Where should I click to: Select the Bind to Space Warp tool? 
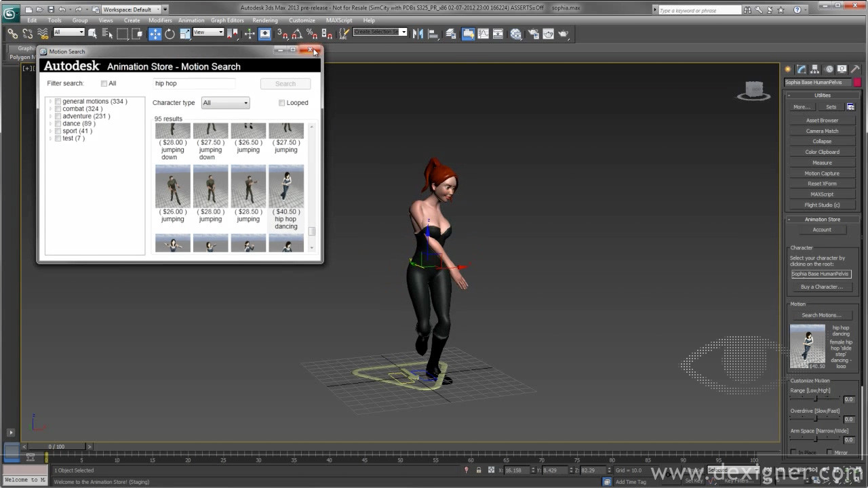pyautogui.click(x=43, y=33)
